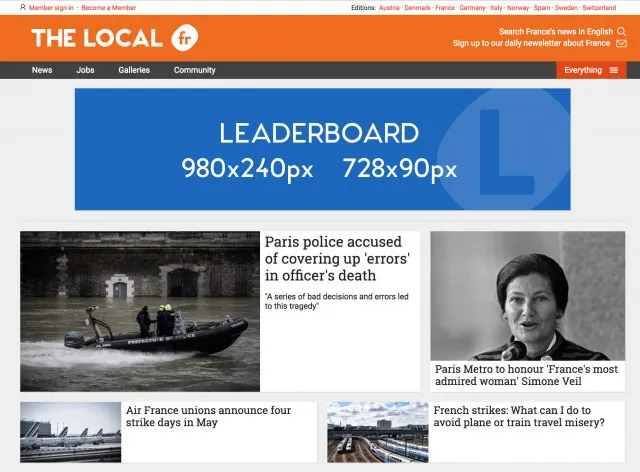The width and height of the screenshot is (640, 472).
Task: Click the 'Editions:' label
Action: click(x=363, y=8)
